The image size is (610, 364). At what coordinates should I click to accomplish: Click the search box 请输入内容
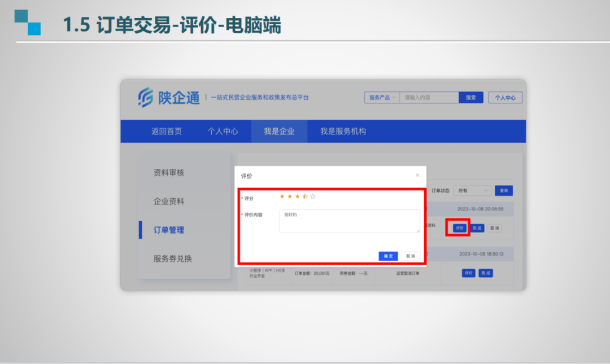click(429, 98)
